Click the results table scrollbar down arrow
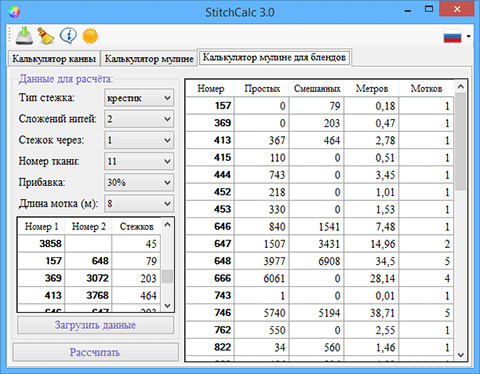 click(461, 355)
